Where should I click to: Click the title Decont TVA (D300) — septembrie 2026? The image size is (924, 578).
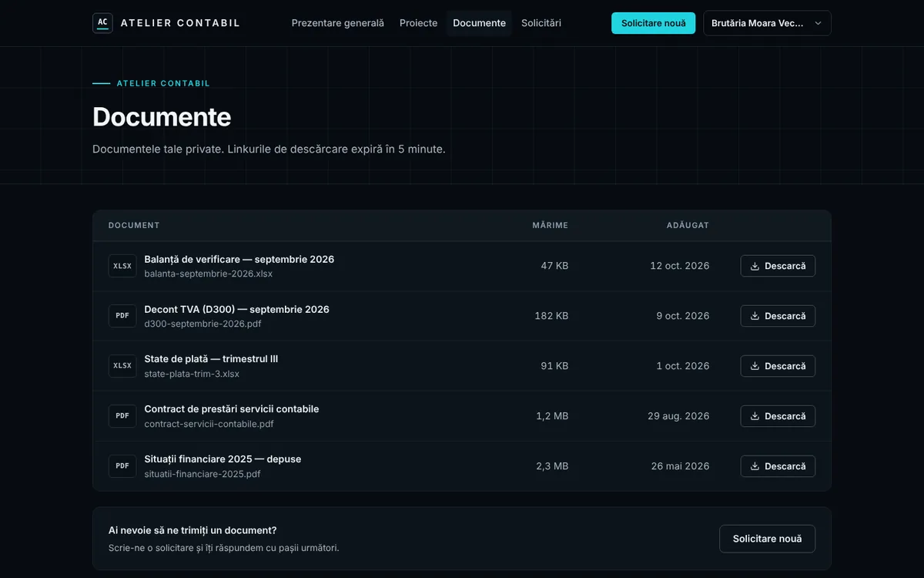click(x=237, y=310)
